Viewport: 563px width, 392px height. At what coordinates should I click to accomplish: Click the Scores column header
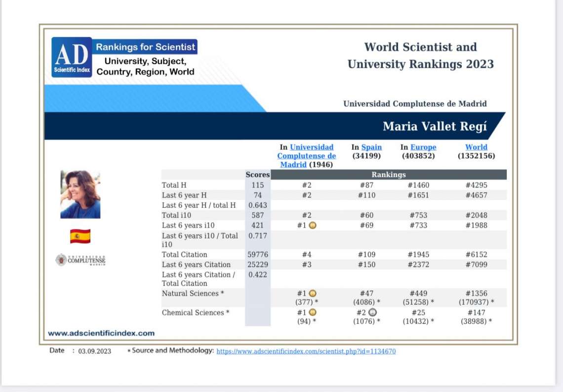coord(258,175)
